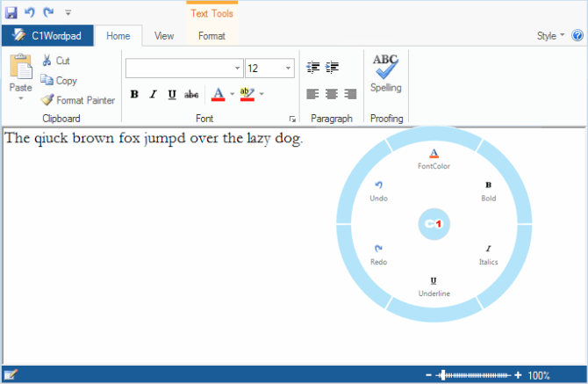
Task: Click the zoom in plus button
Action: click(x=518, y=374)
